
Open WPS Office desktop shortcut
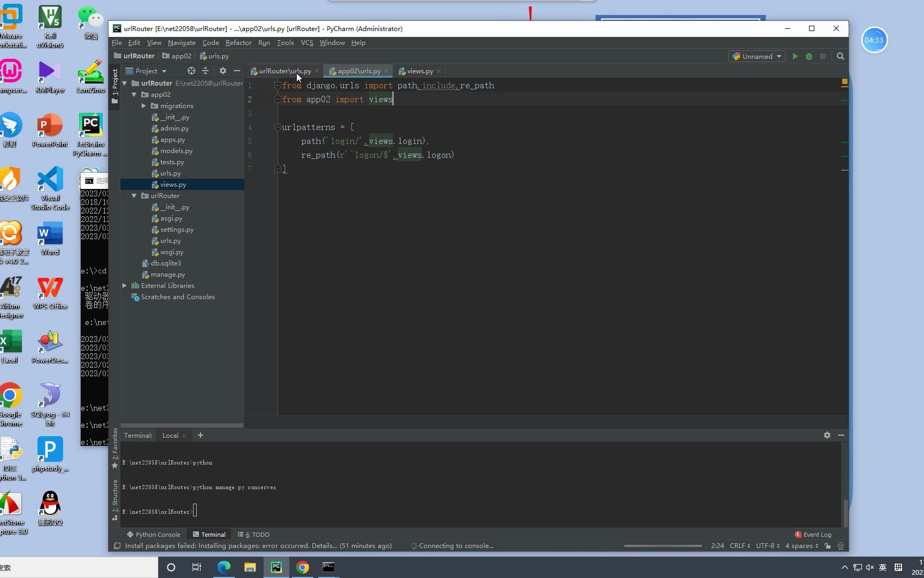(50, 293)
